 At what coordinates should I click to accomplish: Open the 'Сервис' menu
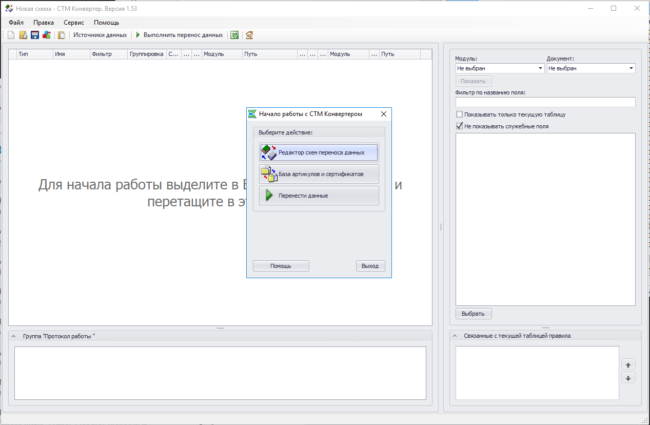73,21
